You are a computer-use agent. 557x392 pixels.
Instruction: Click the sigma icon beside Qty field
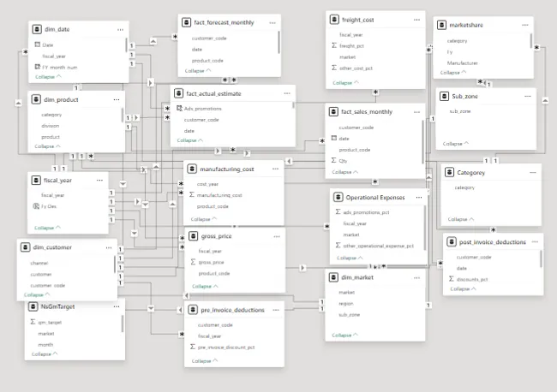click(x=333, y=160)
